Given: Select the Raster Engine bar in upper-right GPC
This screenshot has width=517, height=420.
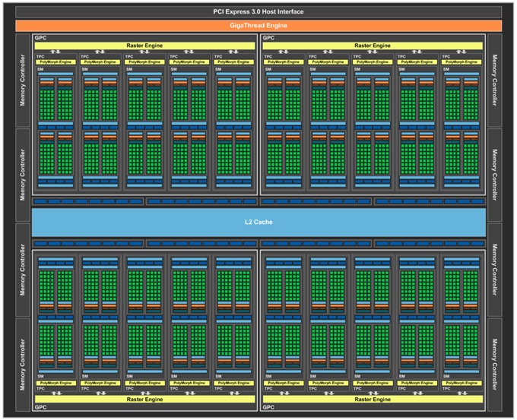Looking at the screenshot, I should pos(373,46).
